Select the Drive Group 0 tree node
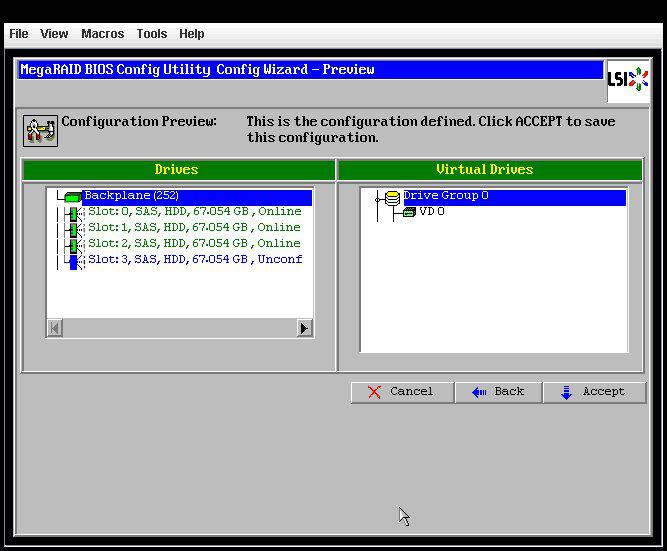This screenshot has width=667, height=551. 445,196
